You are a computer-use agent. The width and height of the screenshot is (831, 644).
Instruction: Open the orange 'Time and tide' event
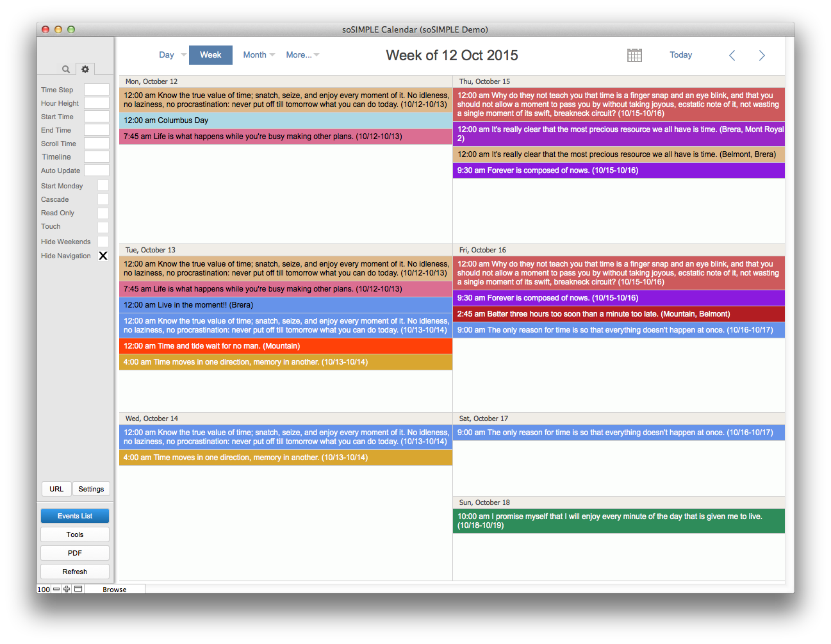[x=285, y=346]
